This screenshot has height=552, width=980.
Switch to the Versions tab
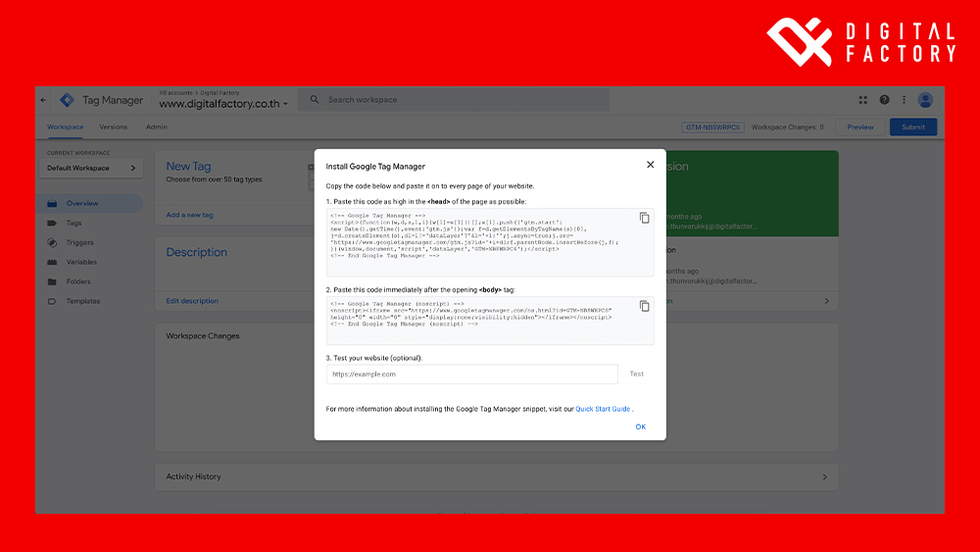coord(113,127)
